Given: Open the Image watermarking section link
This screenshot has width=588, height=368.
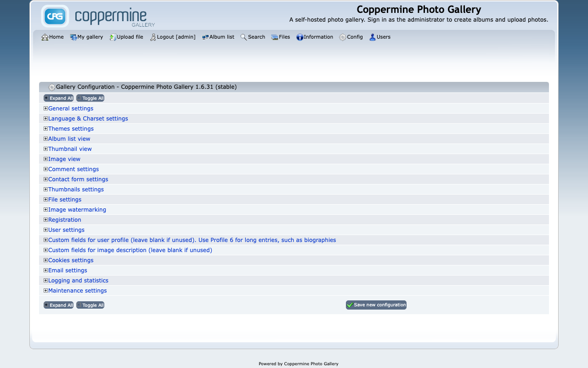Looking at the screenshot, I should 77,210.
